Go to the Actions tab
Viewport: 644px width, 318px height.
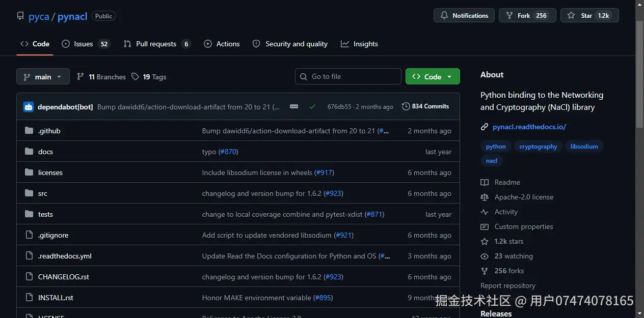coord(222,44)
